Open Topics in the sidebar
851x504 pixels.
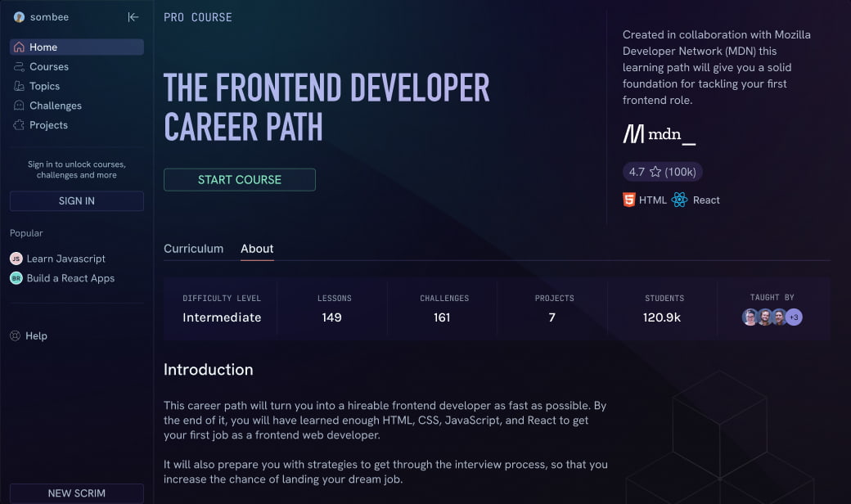(x=77, y=86)
